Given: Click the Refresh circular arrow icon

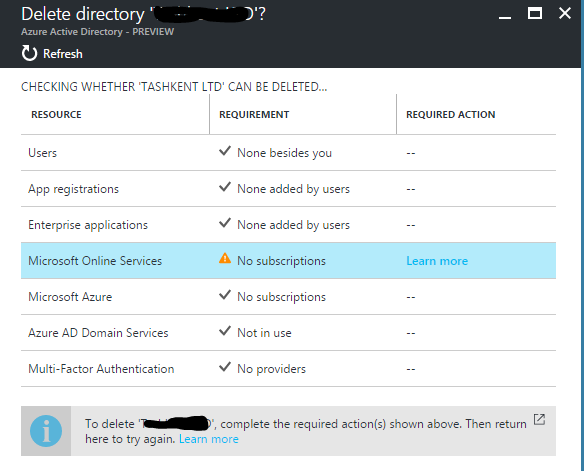Looking at the screenshot, I should point(29,53).
